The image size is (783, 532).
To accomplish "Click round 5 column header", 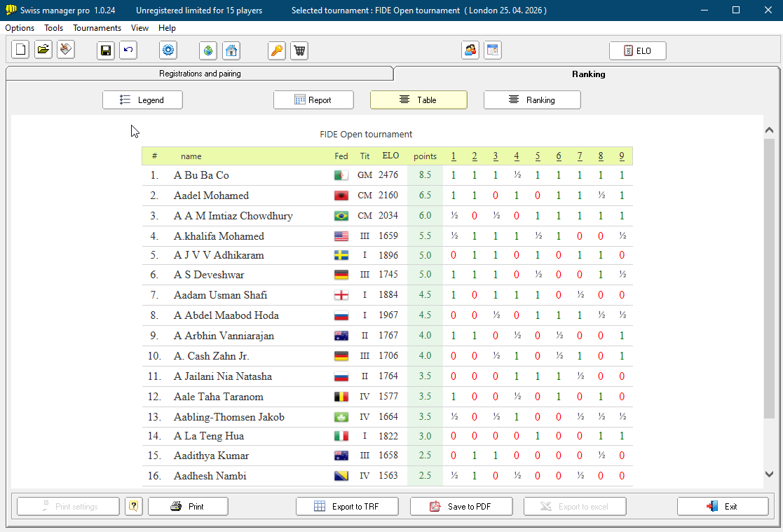I will (x=538, y=156).
